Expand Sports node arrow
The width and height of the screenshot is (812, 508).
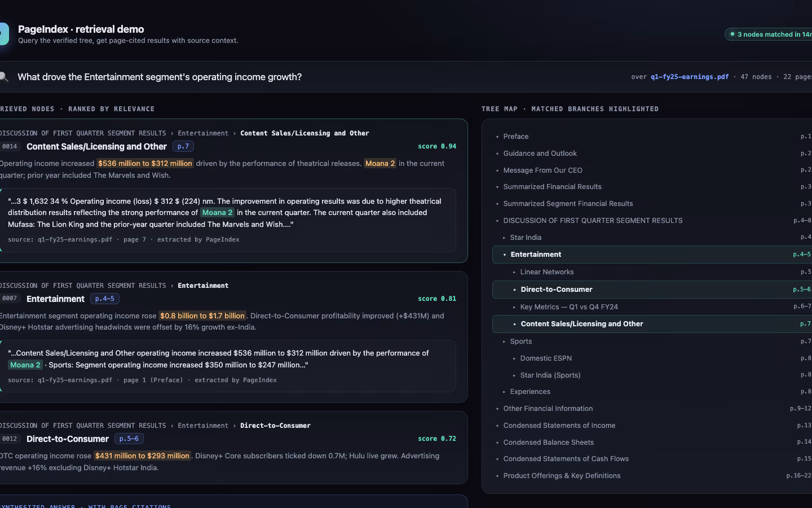tap(504, 341)
